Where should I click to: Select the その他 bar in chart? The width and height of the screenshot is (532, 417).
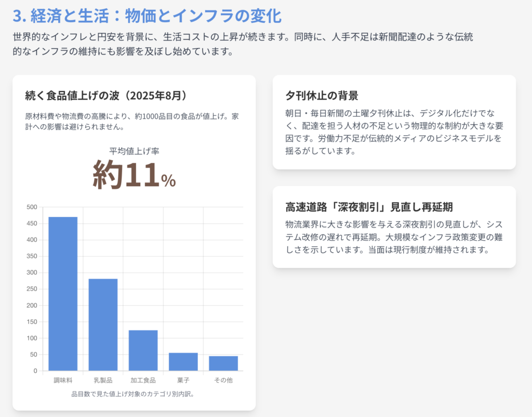(x=223, y=363)
